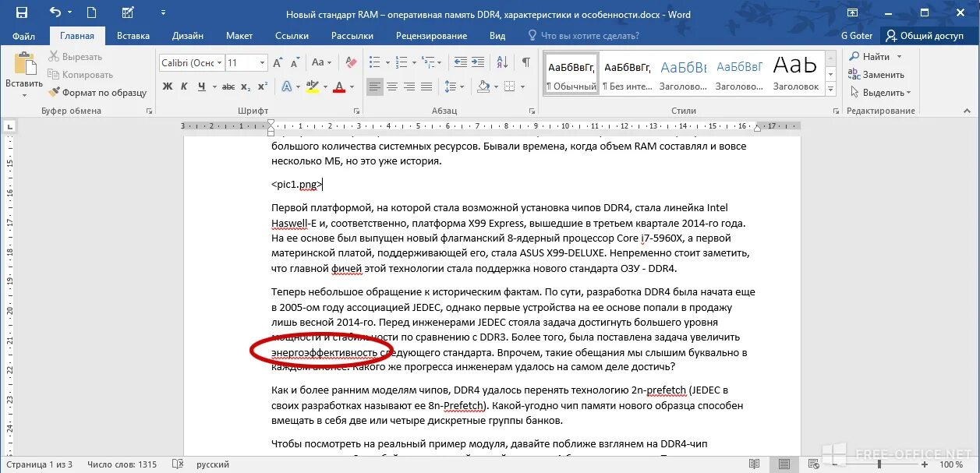The height and width of the screenshot is (473, 980).
Task: Apply superscript formatting
Action: (262, 86)
